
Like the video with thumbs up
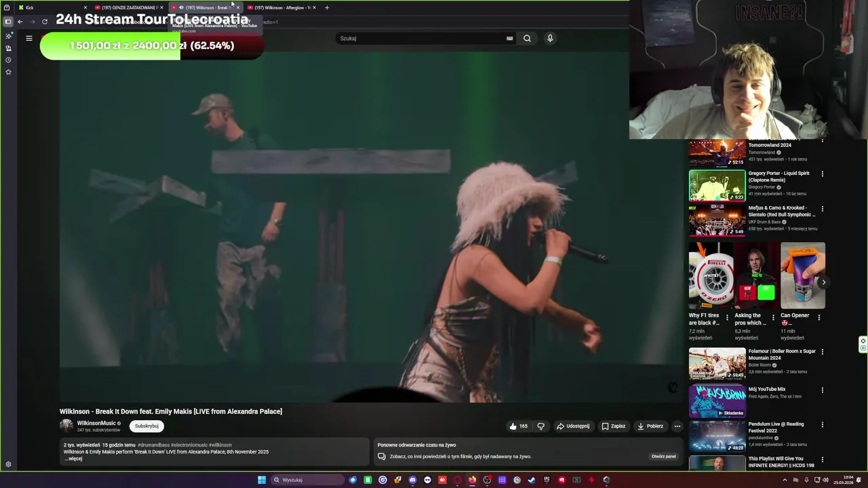[x=518, y=426]
